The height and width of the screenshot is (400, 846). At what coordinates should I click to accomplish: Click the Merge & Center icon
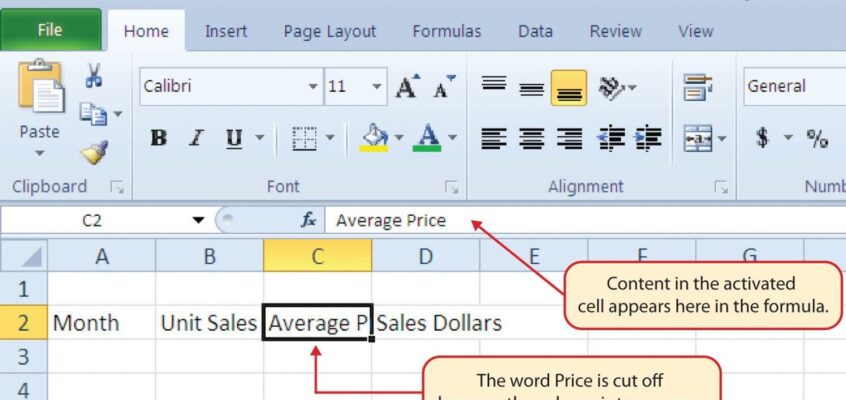(697, 138)
